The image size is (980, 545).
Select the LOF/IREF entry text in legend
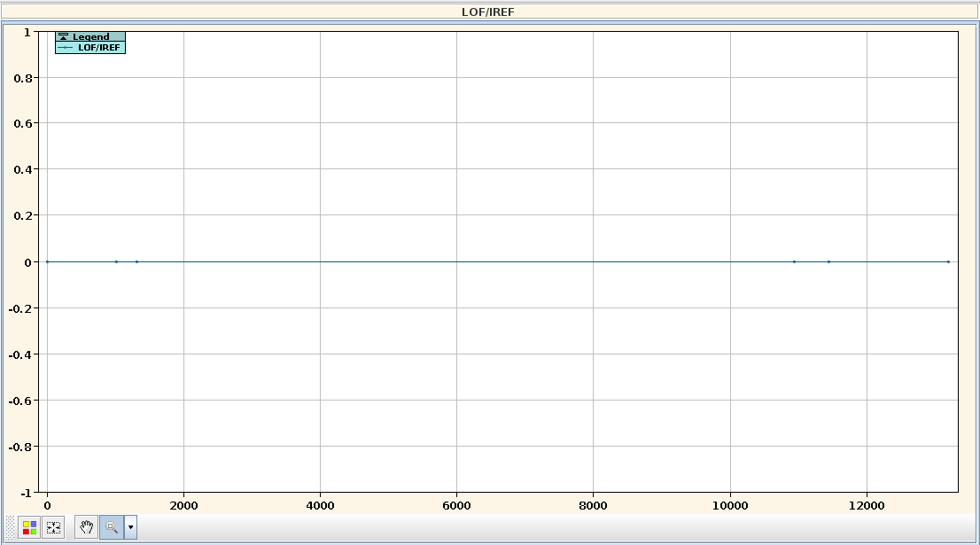[98, 48]
